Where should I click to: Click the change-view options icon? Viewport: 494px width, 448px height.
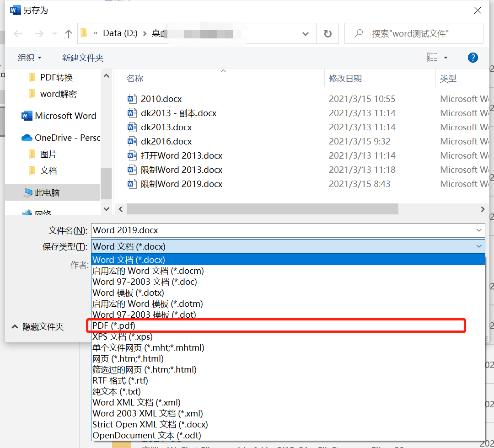pyautogui.click(x=433, y=58)
